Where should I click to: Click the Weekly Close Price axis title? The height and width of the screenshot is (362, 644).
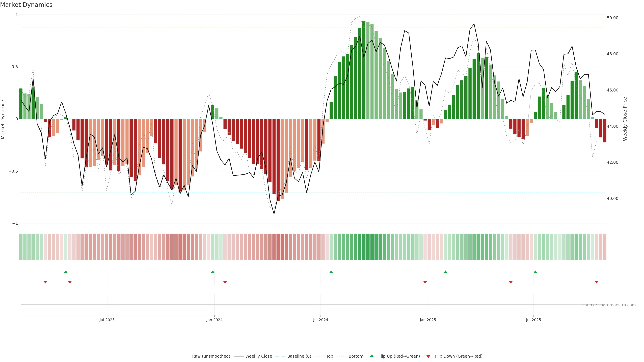pos(625,119)
